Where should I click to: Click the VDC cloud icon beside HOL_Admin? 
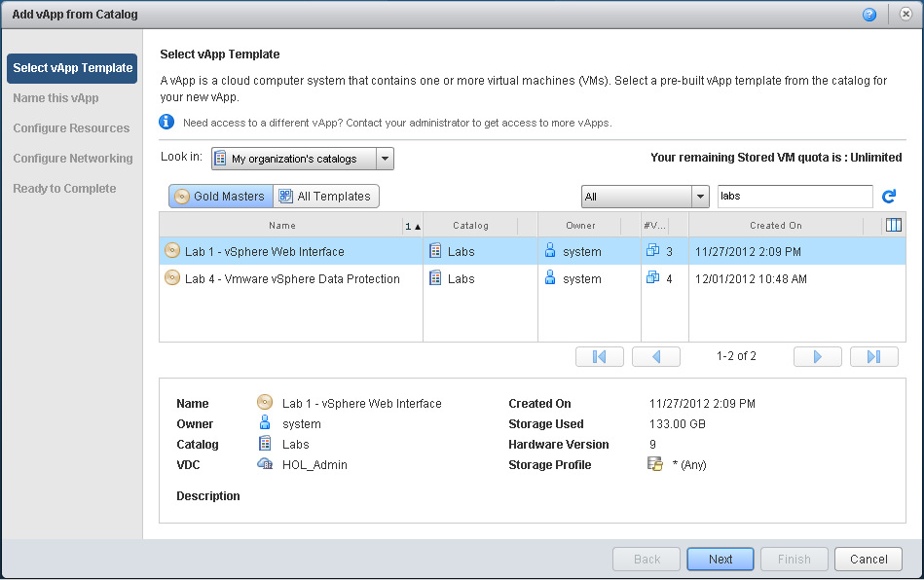265,464
